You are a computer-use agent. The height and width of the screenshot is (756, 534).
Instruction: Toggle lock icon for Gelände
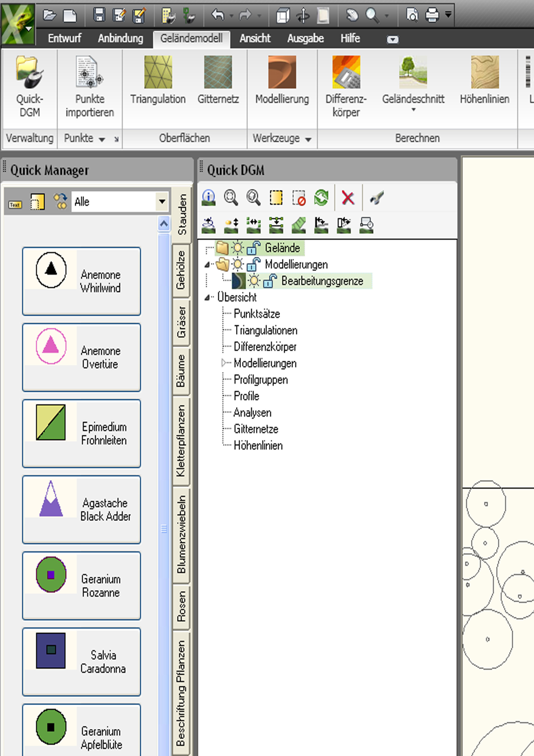tap(254, 248)
